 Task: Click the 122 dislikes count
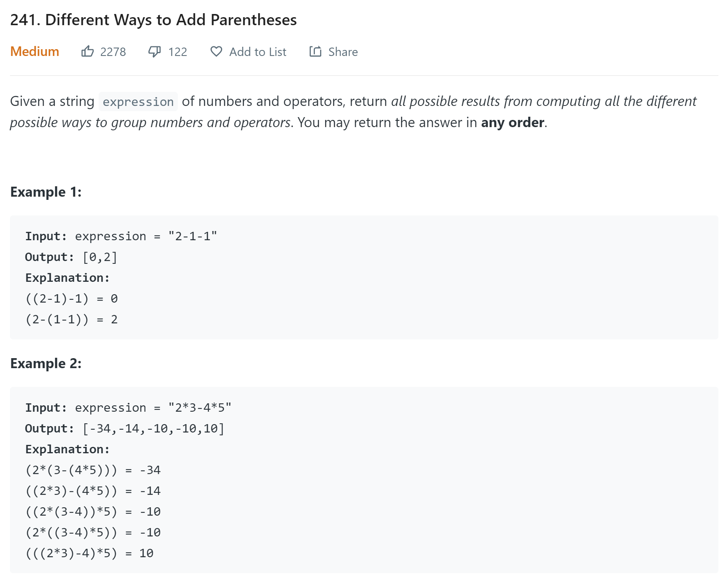click(178, 52)
